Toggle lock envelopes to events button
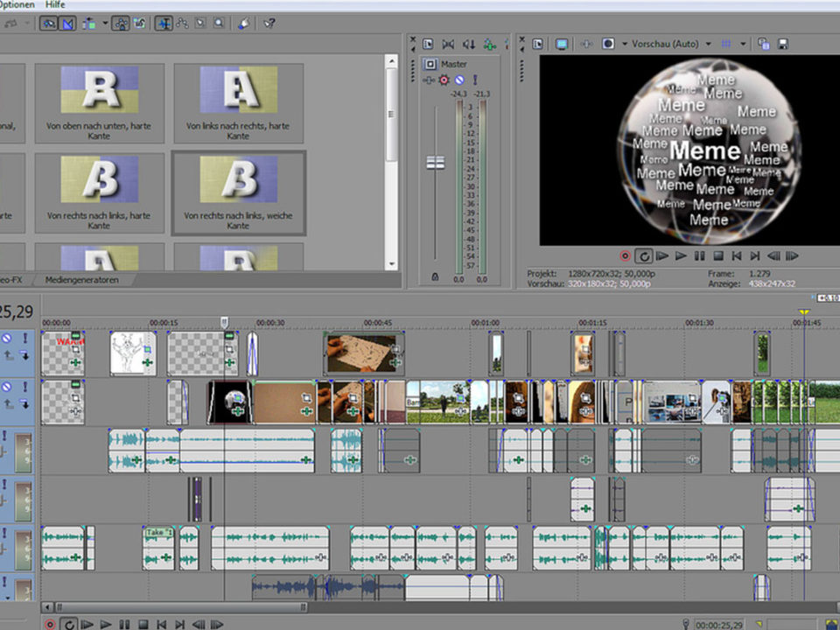840x630 pixels. tap(121, 23)
